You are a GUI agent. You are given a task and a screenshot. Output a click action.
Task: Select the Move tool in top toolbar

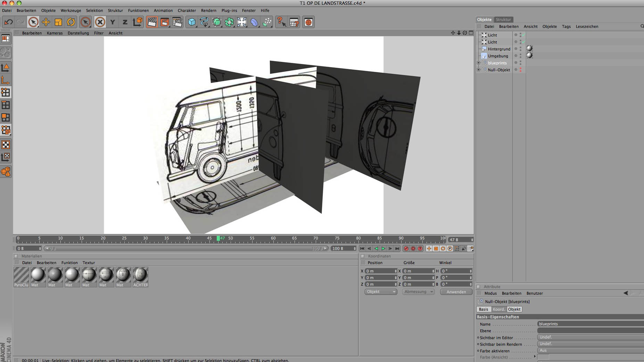pyautogui.click(x=46, y=22)
